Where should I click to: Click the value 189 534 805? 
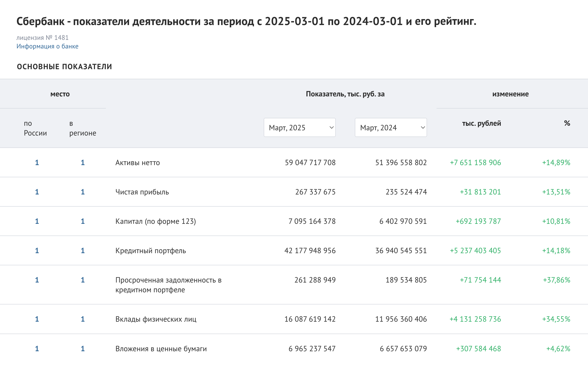[406, 280]
